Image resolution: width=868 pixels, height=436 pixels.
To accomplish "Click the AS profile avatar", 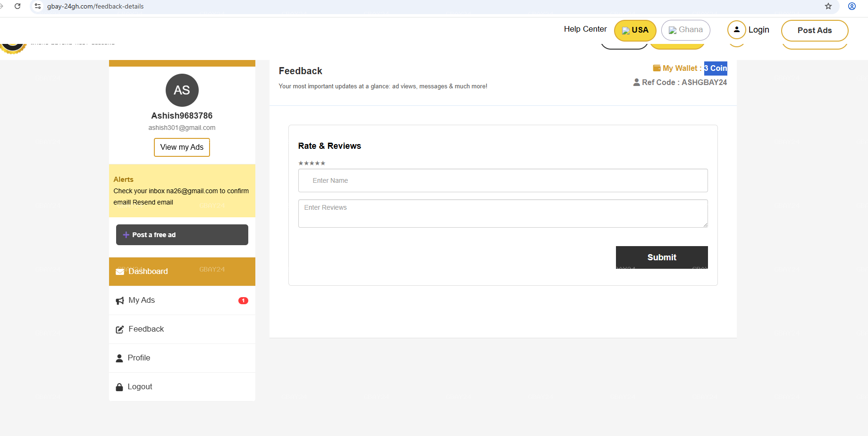I will pyautogui.click(x=182, y=90).
